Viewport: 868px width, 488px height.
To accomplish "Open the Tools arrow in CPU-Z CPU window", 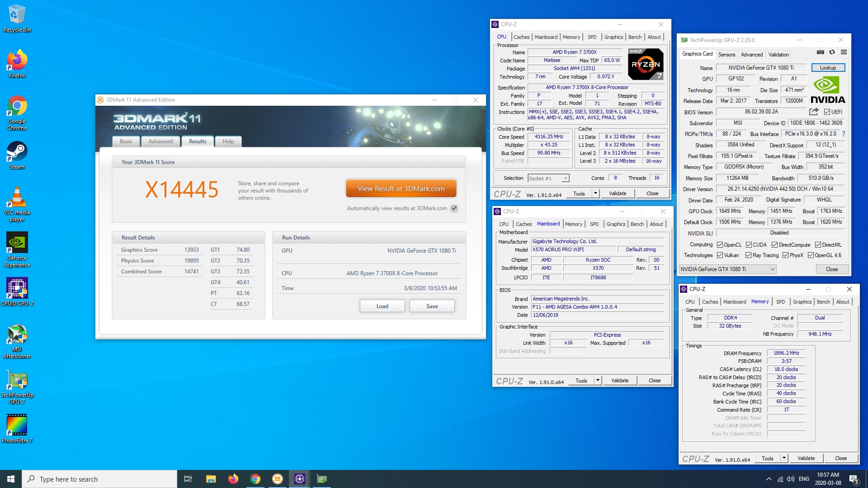I will (595, 193).
